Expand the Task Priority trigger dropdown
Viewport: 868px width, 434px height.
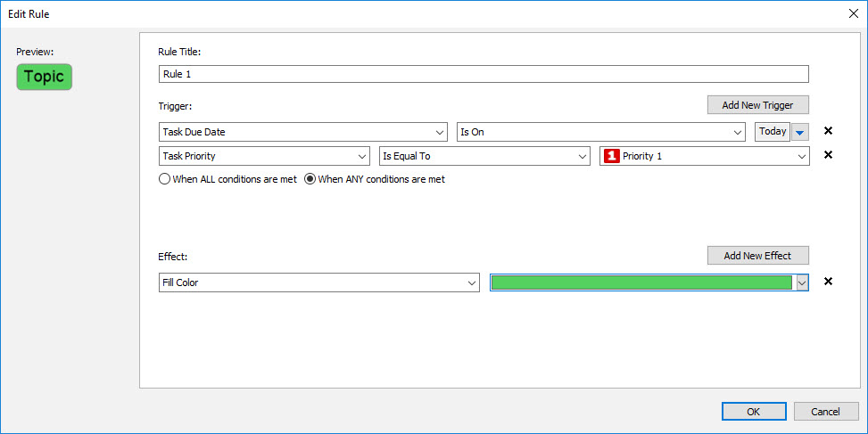tap(362, 156)
